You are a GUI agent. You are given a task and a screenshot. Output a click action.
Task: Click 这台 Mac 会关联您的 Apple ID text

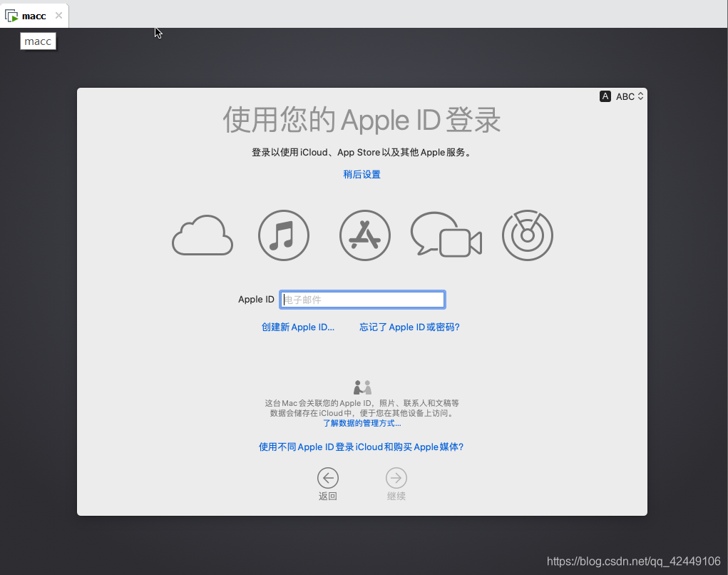click(x=362, y=408)
